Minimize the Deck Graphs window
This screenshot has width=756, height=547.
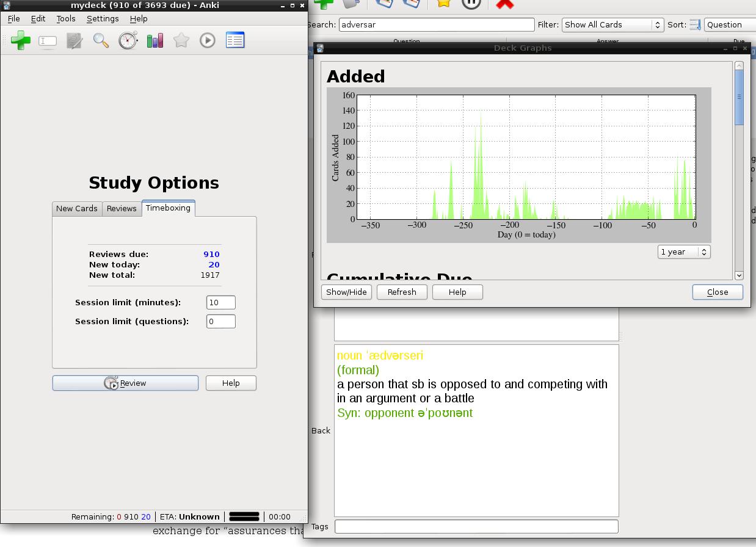click(725, 48)
